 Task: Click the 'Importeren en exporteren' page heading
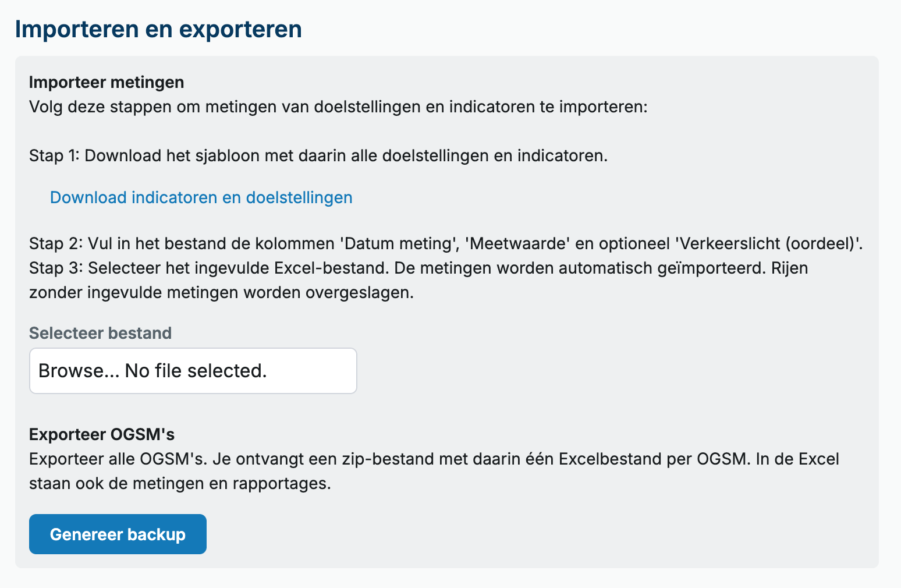point(158,29)
